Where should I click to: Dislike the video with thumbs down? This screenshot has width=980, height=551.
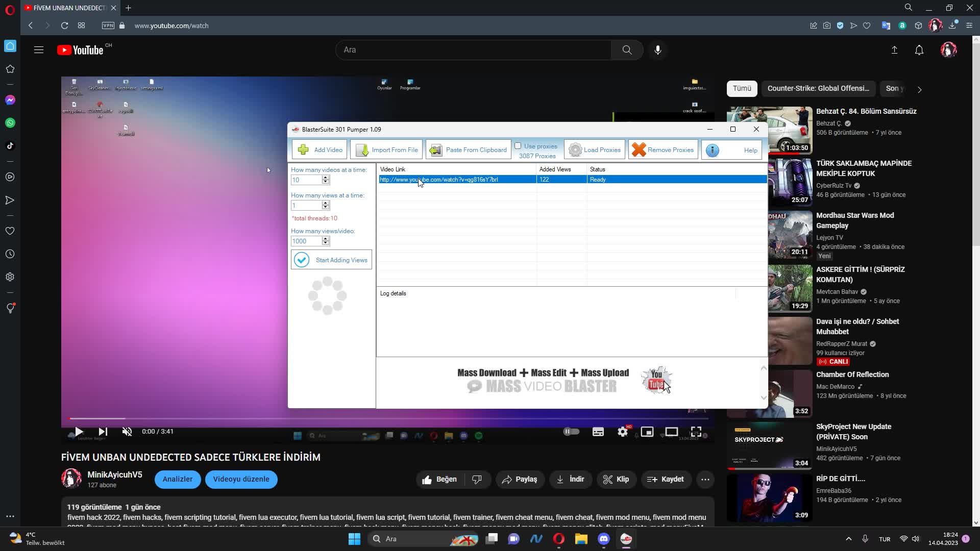pyautogui.click(x=477, y=480)
